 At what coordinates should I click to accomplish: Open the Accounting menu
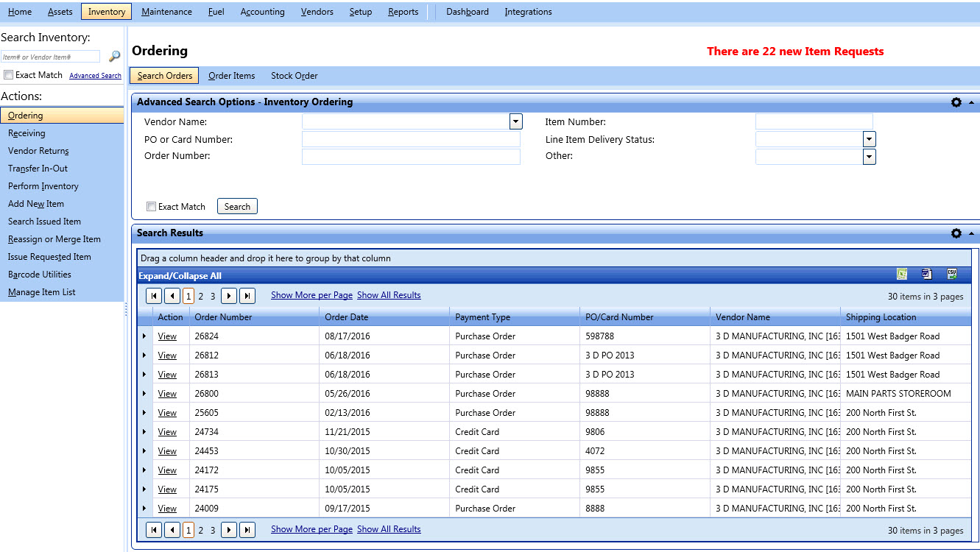pos(262,11)
